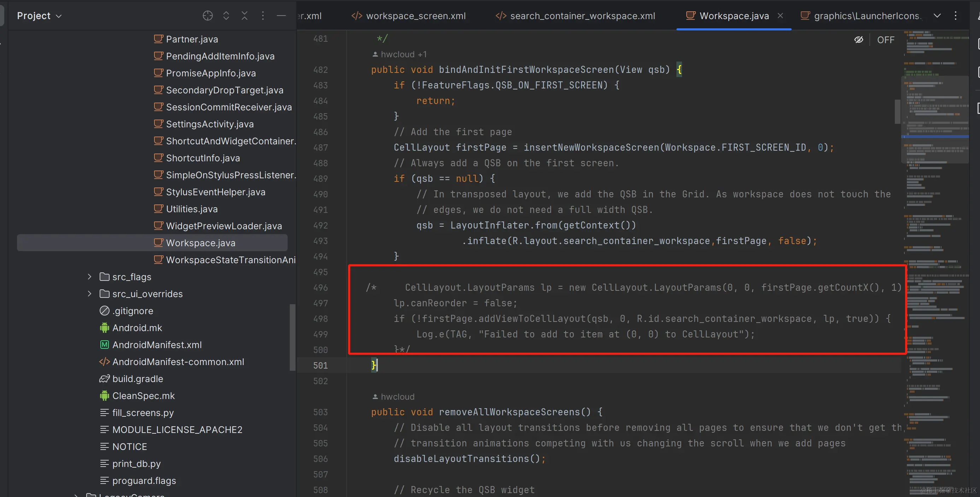The image size is (980, 497).
Task: Expand the src_ui_overrides folder
Action: (x=89, y=294)
